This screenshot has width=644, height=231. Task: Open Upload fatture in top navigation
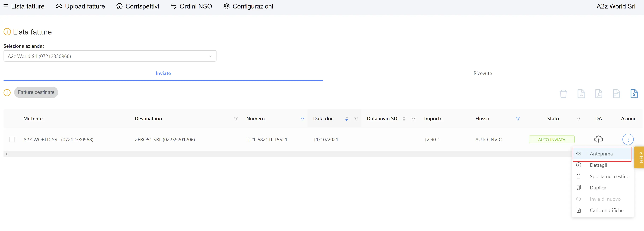[x=80, y=6]
